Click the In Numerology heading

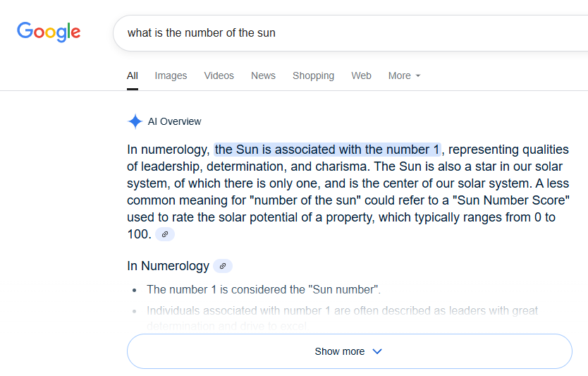click(168, 266)
